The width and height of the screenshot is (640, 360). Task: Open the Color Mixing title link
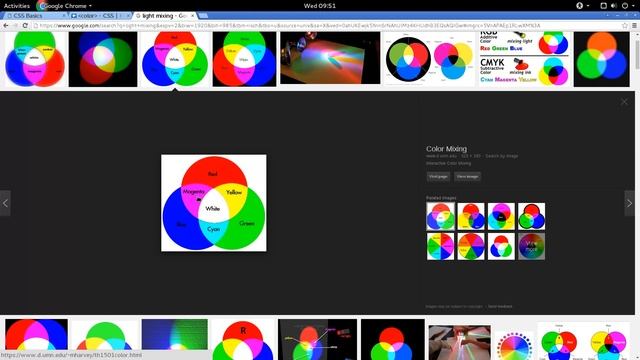point(446,149)
